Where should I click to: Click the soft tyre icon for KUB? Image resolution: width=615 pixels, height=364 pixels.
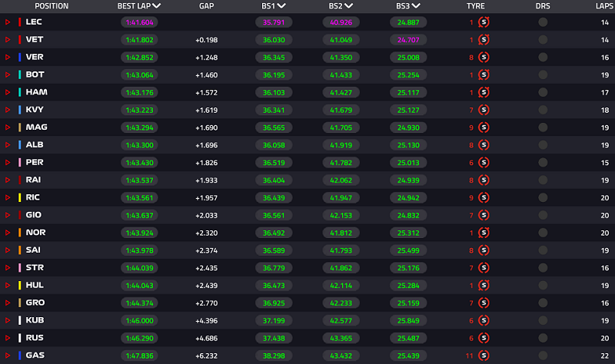pyautogui.click(x=484, y=320)
